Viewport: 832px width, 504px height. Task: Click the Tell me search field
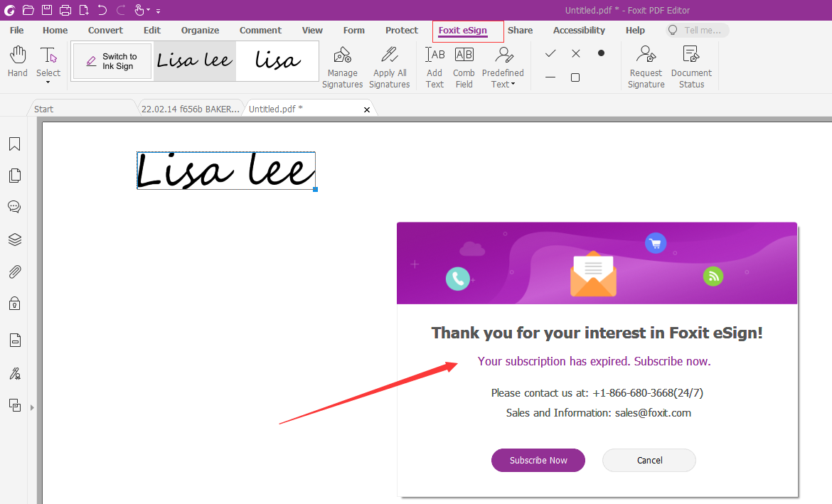click(x=697, y=31)
